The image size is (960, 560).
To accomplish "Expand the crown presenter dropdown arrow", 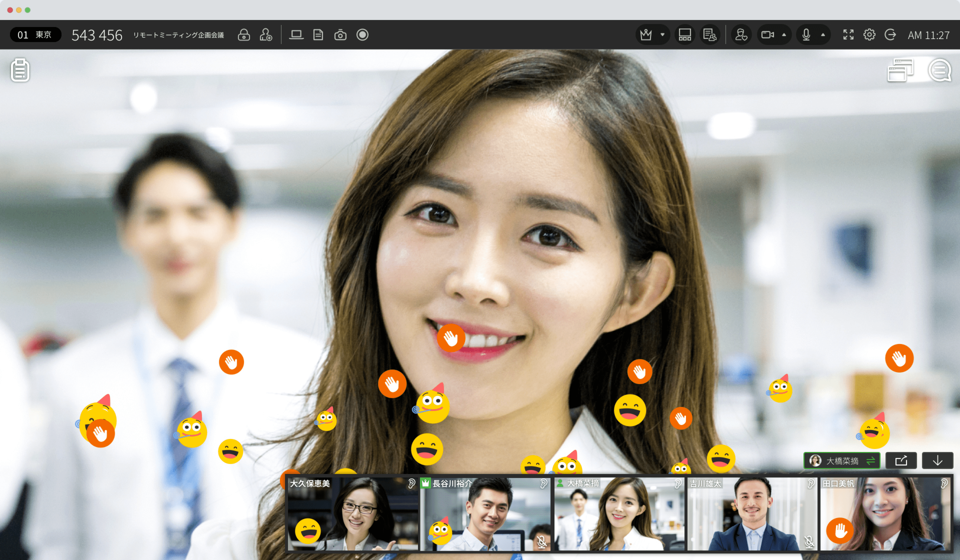I will coord(662,35).
